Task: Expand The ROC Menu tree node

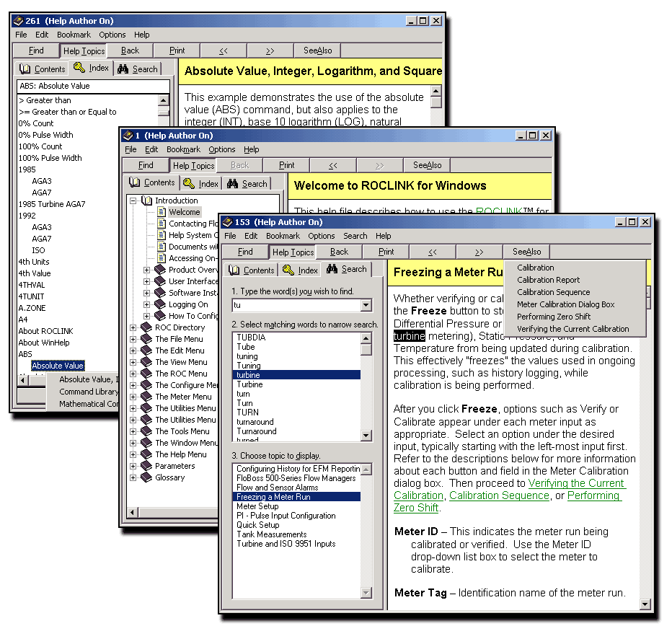Action: pyautogui.click(x=133, y=374)
